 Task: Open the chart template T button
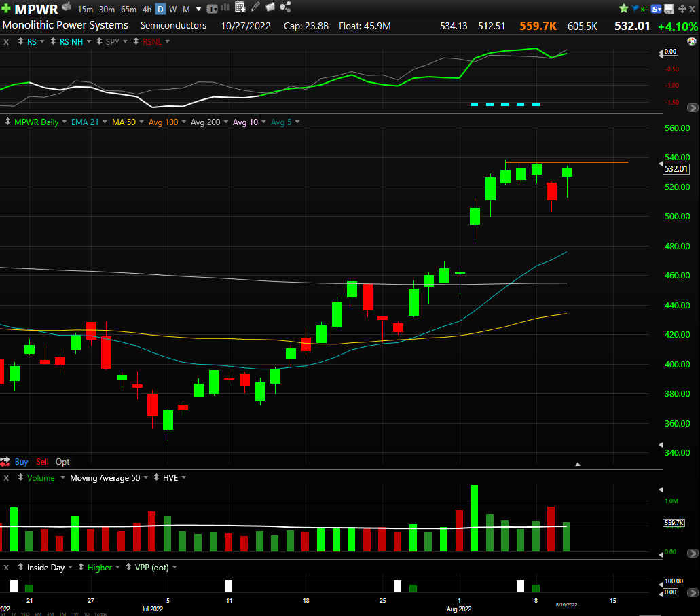(x=212, y=8)
